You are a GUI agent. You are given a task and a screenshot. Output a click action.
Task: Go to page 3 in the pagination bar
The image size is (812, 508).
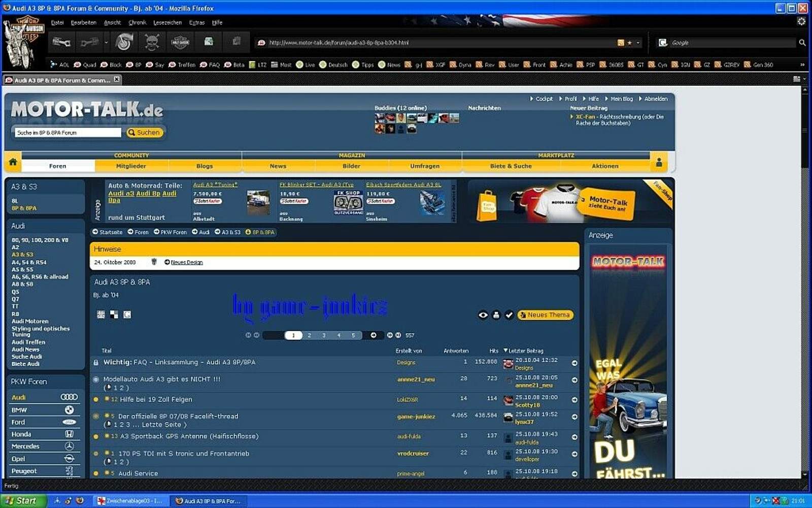click(x=324, y=335)
